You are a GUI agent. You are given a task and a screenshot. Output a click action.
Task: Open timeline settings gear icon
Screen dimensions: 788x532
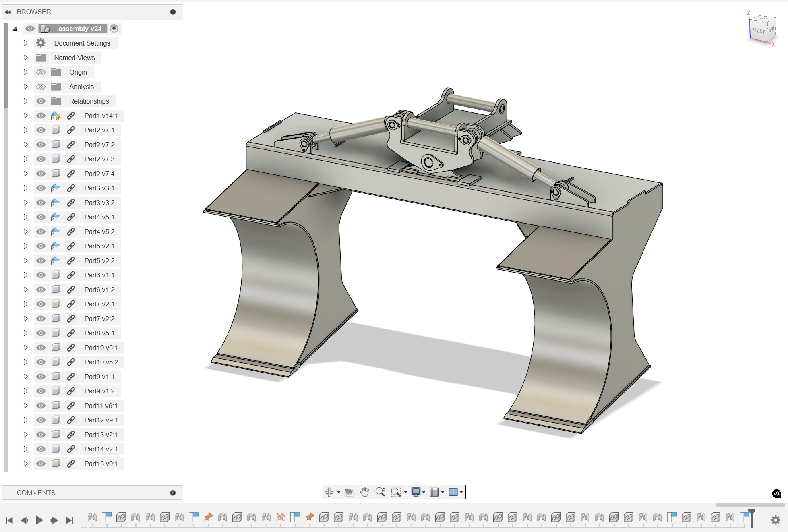tap(775, 520)
